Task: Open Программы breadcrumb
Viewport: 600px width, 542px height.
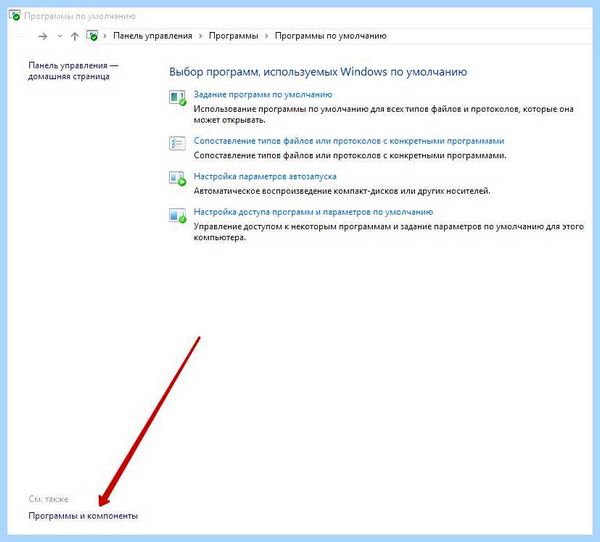Action: pos(233,36)
